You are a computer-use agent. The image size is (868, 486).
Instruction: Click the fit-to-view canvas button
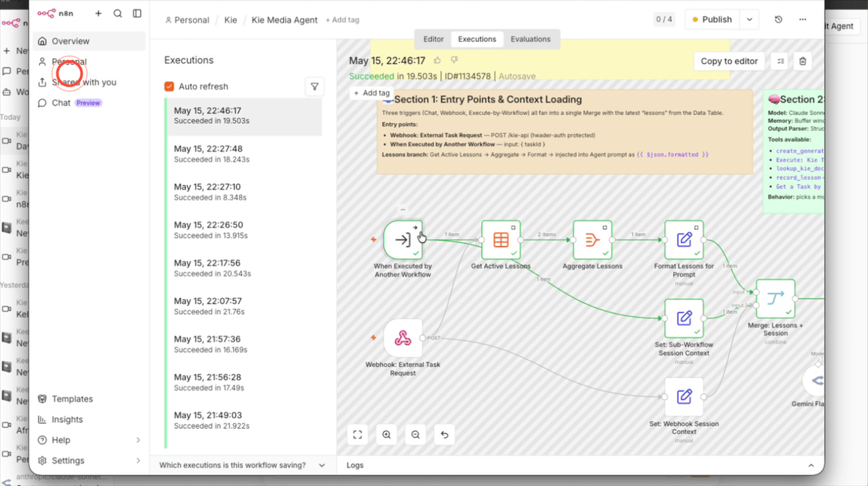357,435
